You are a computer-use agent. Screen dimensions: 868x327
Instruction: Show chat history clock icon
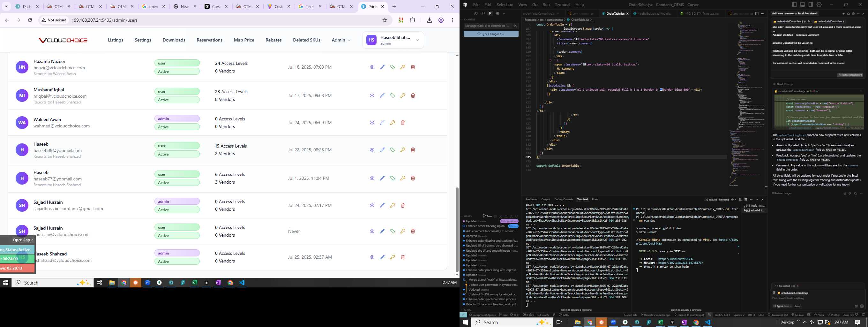[x=853, y=13]
